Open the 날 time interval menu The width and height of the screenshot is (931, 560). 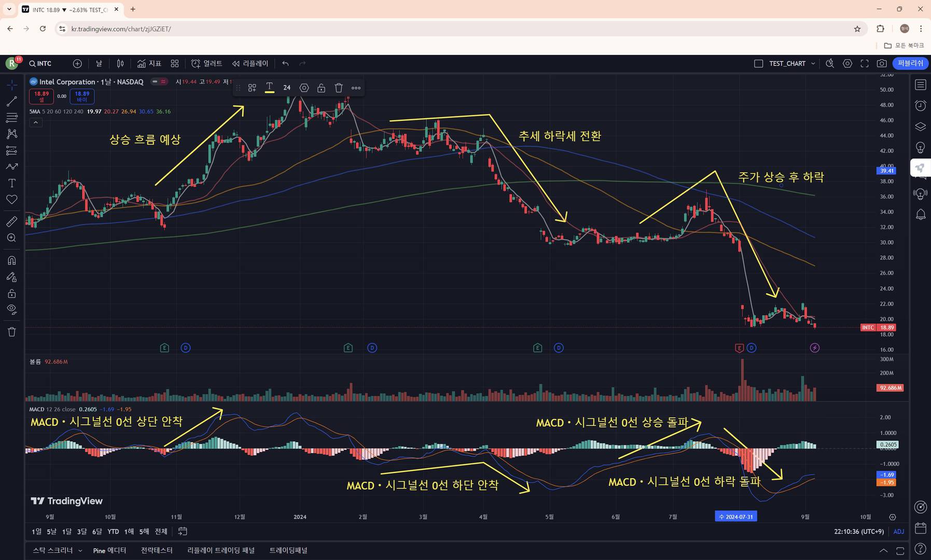(x=99, y=63)
